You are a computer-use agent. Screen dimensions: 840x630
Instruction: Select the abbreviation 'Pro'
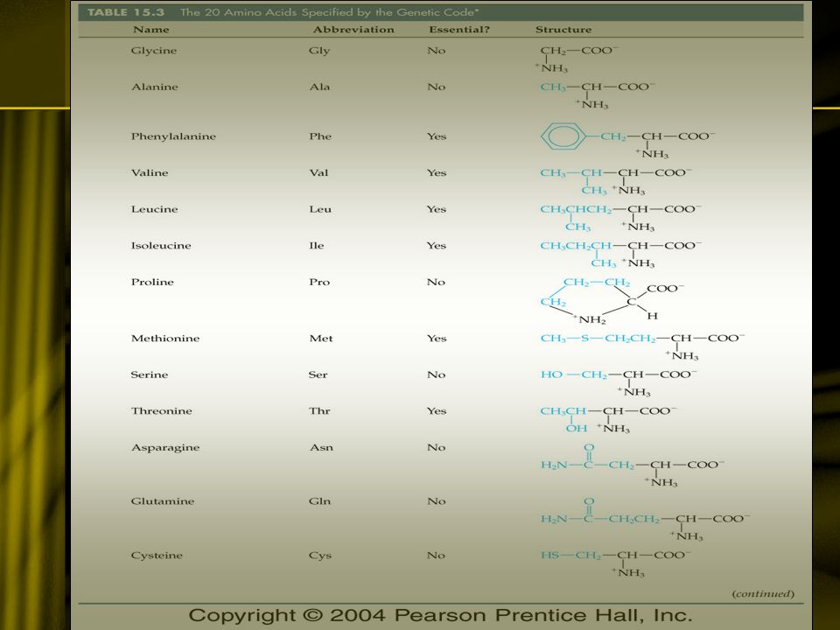[319, 282]
